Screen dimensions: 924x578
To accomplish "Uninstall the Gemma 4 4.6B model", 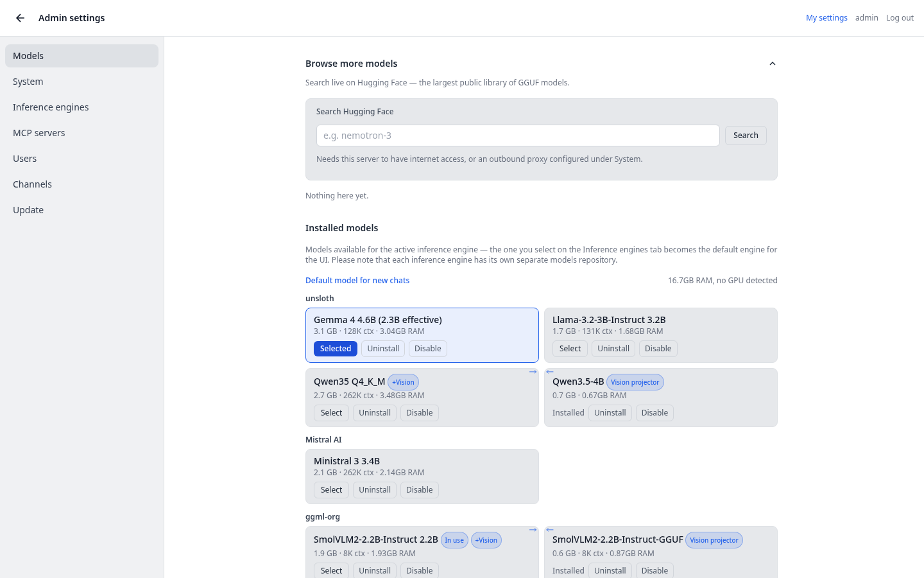I will (x=383, y=349).
